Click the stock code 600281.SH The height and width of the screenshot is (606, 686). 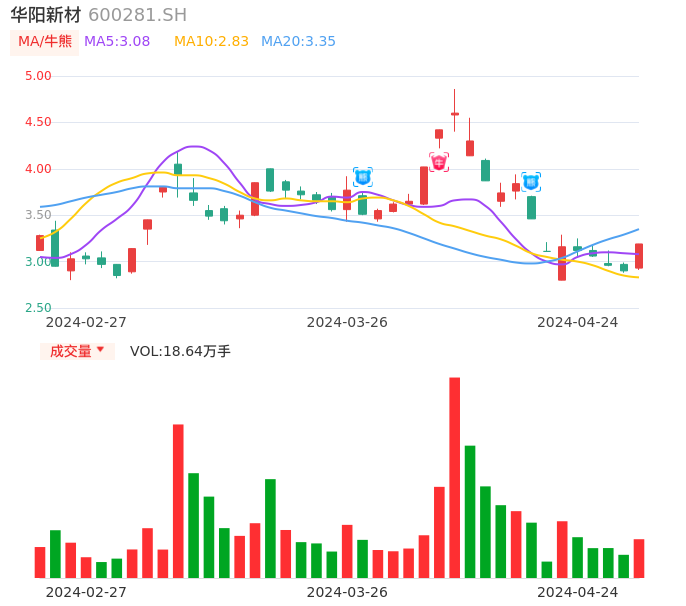[x=137, y=15]
